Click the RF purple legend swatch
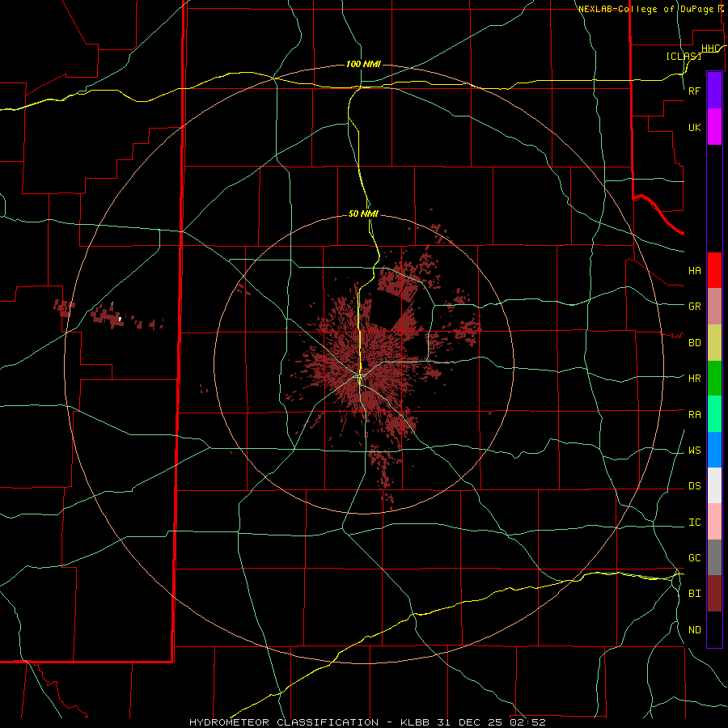This screenshot has width=728, height=728. click(714, 91)
